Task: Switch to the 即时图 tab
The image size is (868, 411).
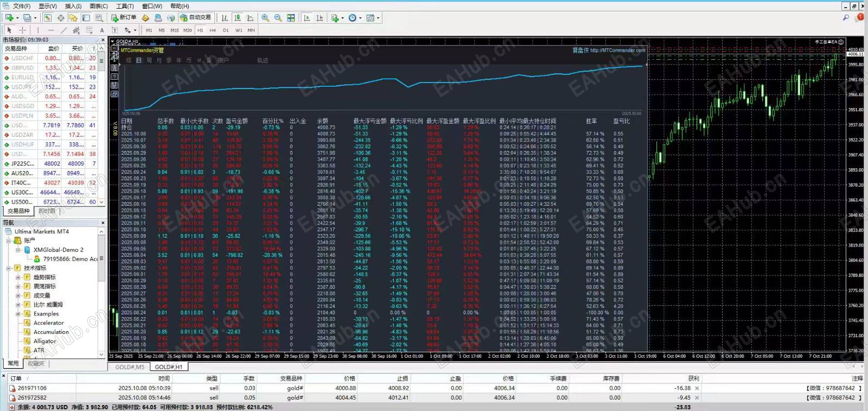Action: tap(47, 211)
